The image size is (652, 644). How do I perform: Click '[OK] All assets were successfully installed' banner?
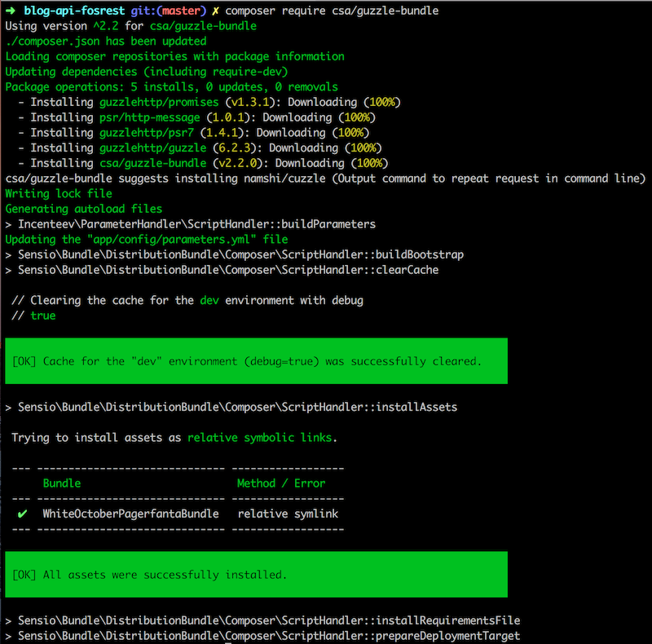(256, 575)
